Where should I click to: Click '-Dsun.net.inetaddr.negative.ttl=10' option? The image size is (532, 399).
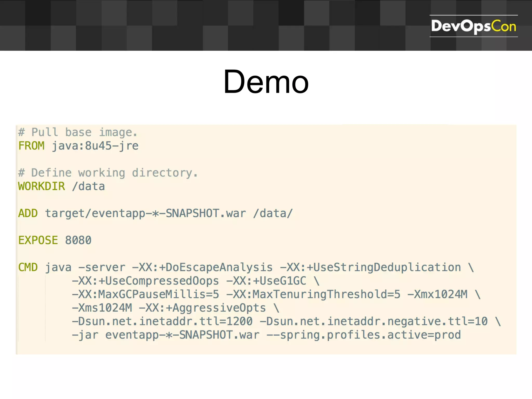(x=374, y=322)
